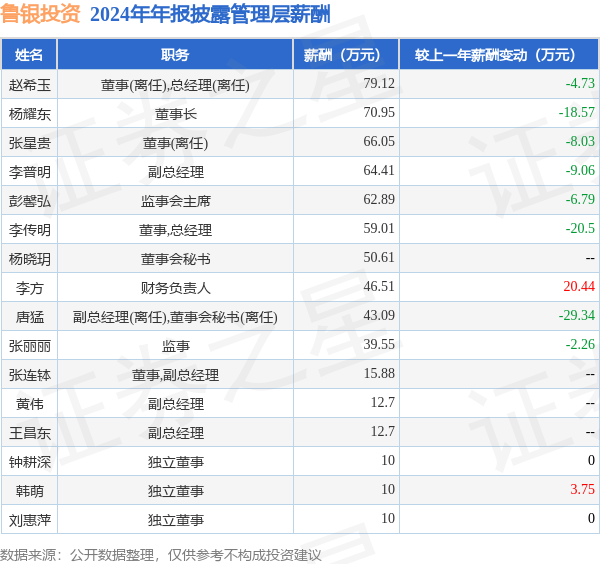Viewport: 600px width, 564px height.
Task: Click the salary value 39.55
Action: 379,344
